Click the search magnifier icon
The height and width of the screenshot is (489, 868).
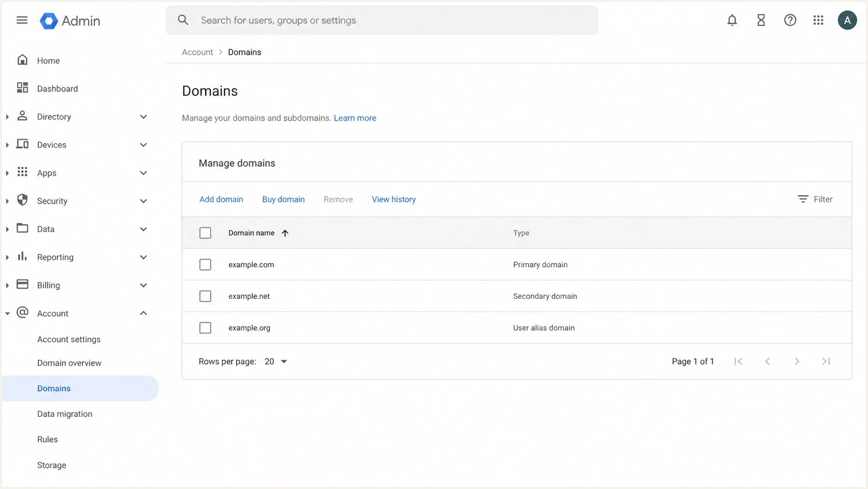click(183, 20)
